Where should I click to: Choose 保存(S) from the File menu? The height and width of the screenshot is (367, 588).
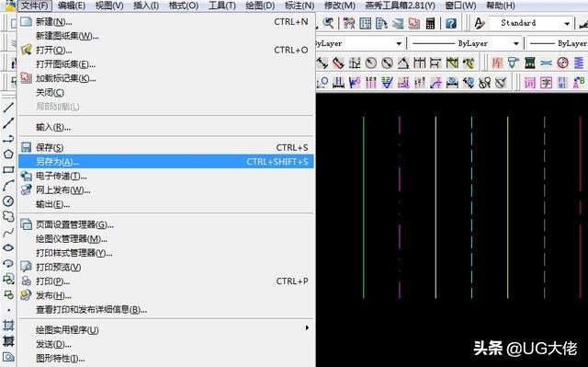165,147
